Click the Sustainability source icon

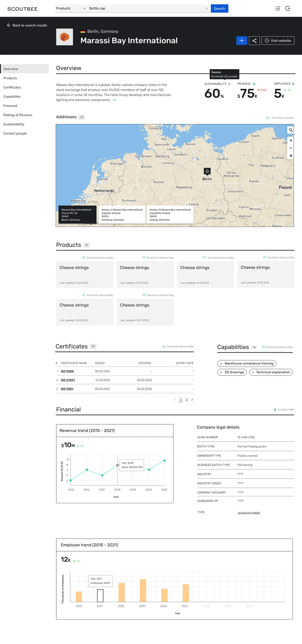click(x=229, y=84)
